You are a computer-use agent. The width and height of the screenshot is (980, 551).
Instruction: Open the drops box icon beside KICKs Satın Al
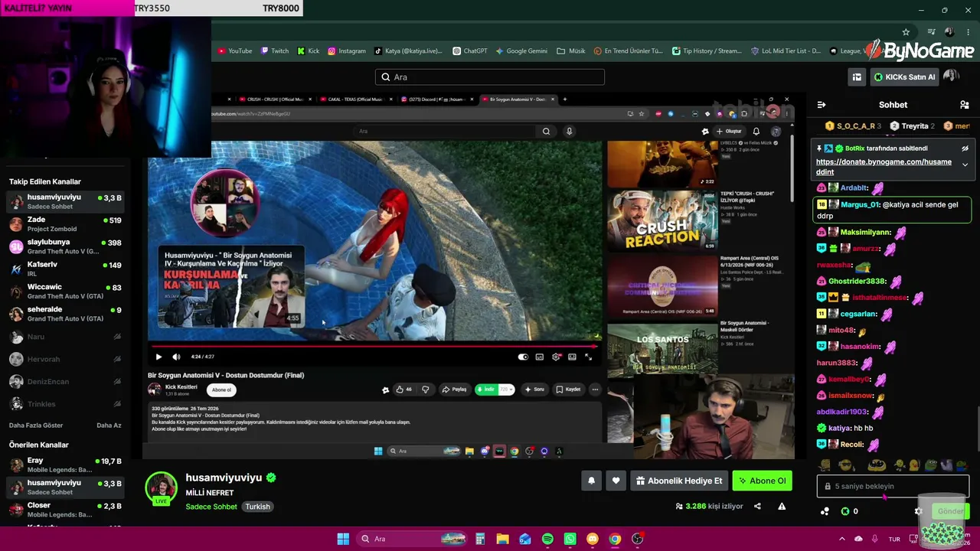[x=857, y=77]
